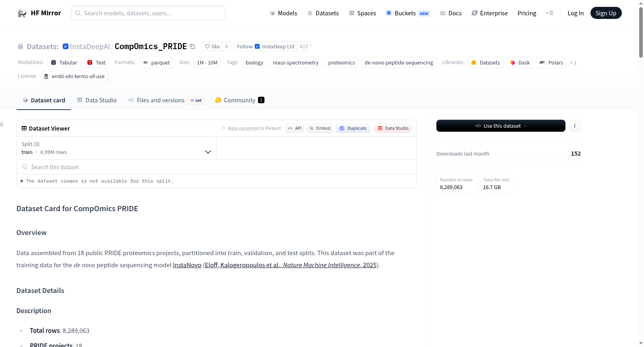The width and height of the screenshot is (644, 347).
Task: Click the like count 0
Action: coord(227,46)
